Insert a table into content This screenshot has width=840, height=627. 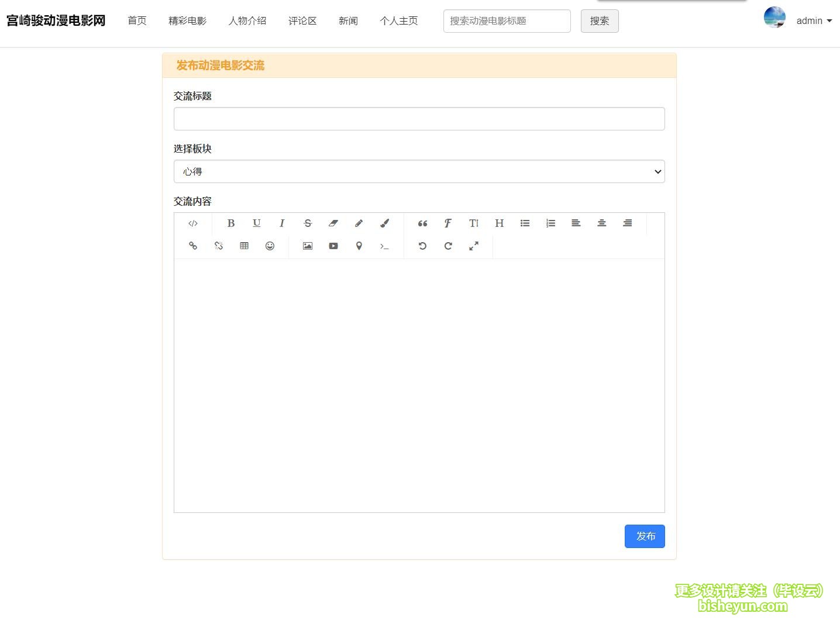coord(244,246)
